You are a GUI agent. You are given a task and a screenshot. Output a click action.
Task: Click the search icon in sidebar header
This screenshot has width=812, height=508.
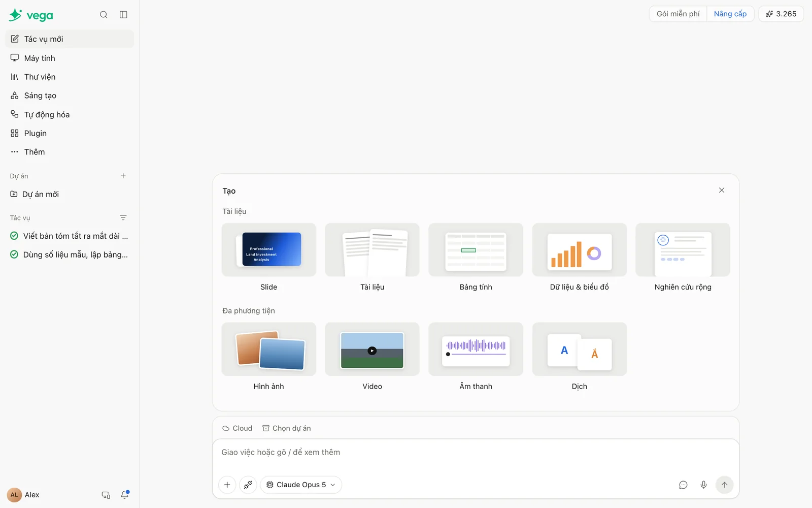(104, 15)
